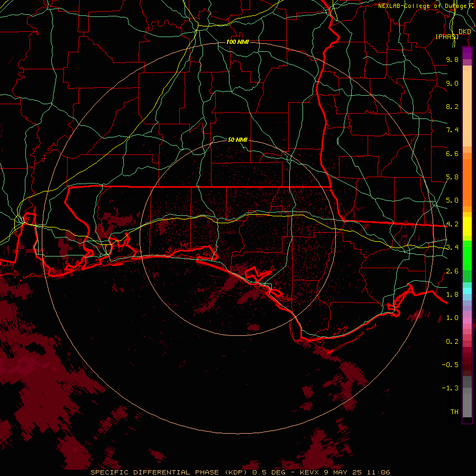Click the 7.4 value on the color scale
The image size is (476, 476).
pyautogui.click(x=452, y=130)
